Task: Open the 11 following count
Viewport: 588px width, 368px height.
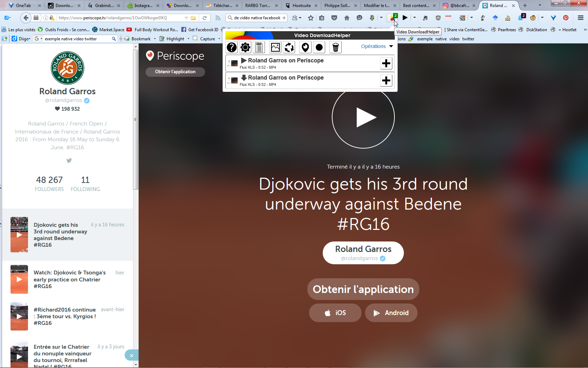Action: tap(85, 184)
